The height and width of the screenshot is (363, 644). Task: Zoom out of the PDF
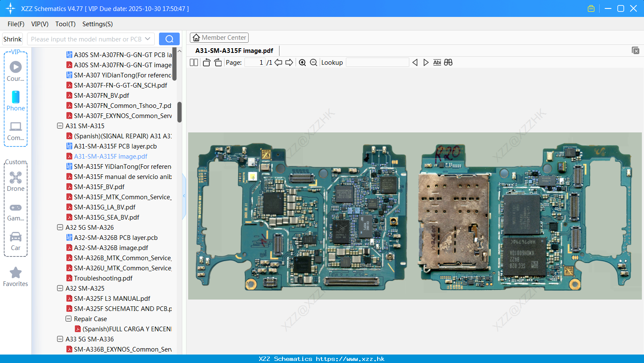313,63
